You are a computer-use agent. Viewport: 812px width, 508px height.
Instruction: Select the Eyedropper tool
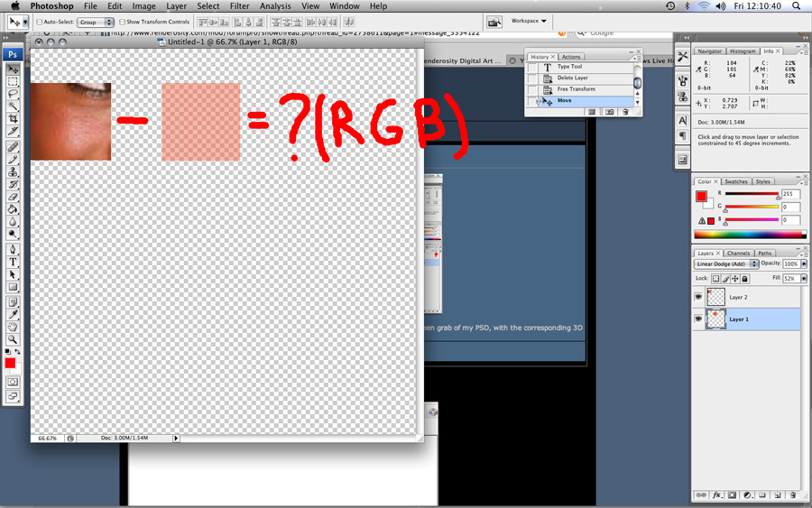click(x=13, y=315)
